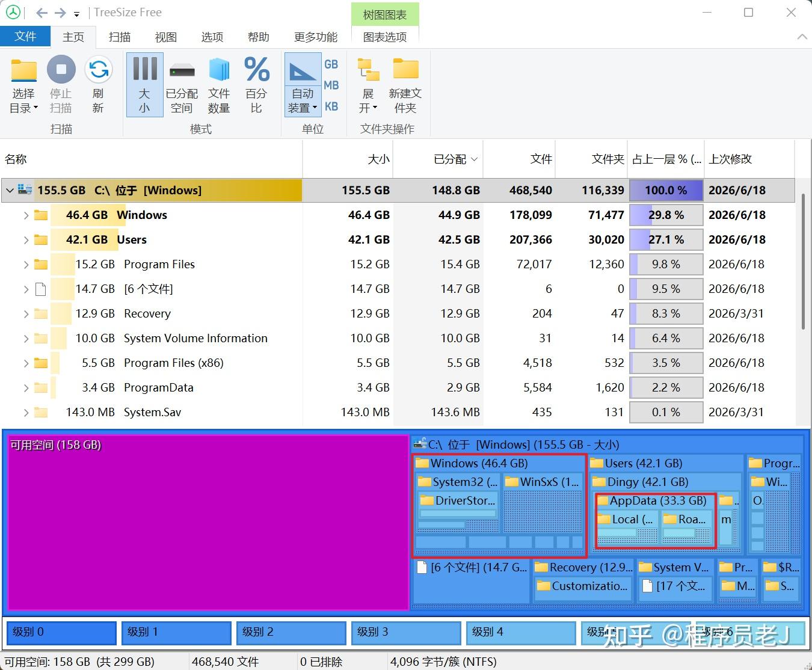Toggle the KB unit option

331,106
